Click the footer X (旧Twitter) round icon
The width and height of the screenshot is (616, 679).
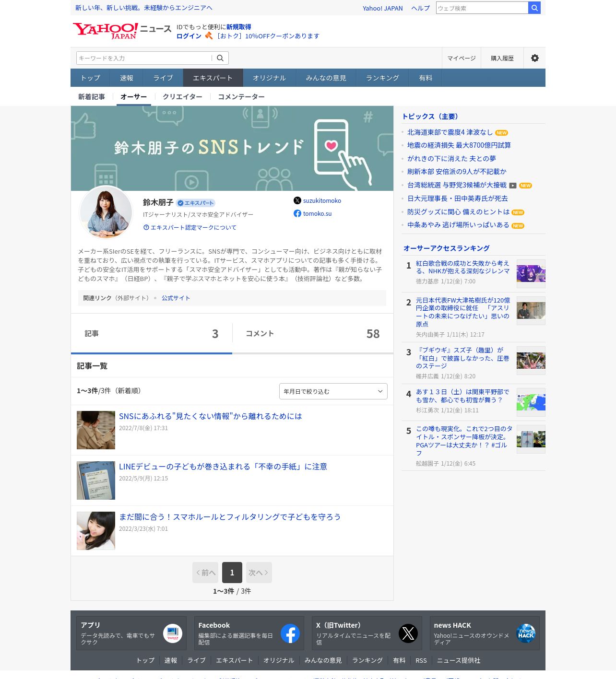point(408,633)
